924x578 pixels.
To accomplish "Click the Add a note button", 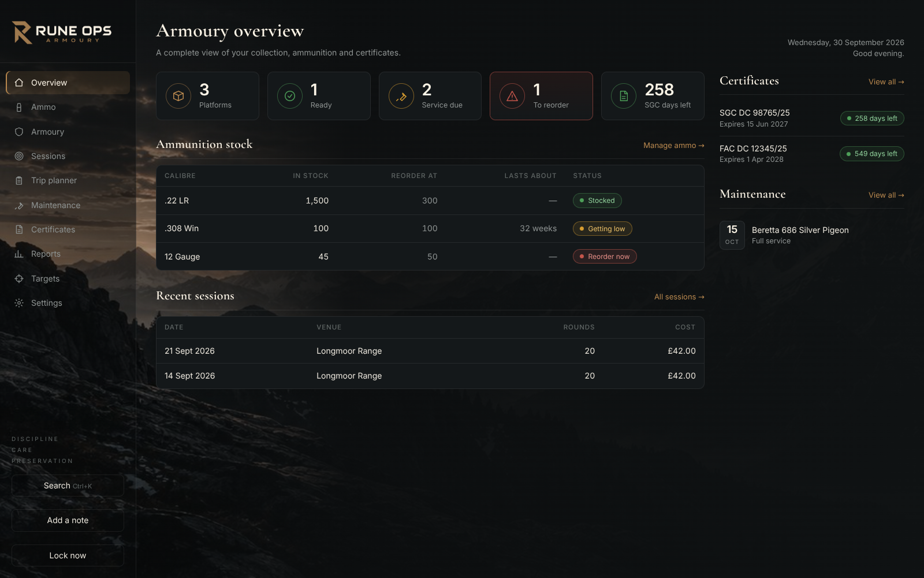I will click(x=68, y=520).
